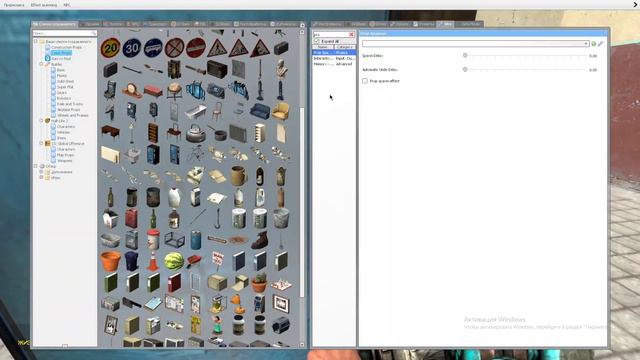640x360 pixels.
Task: Spawn the blue 30 road sign prop
Action: tap(132, 48)
